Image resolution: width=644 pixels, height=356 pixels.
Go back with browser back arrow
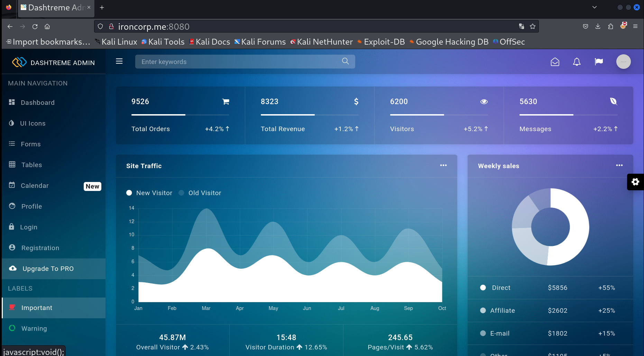10,26
